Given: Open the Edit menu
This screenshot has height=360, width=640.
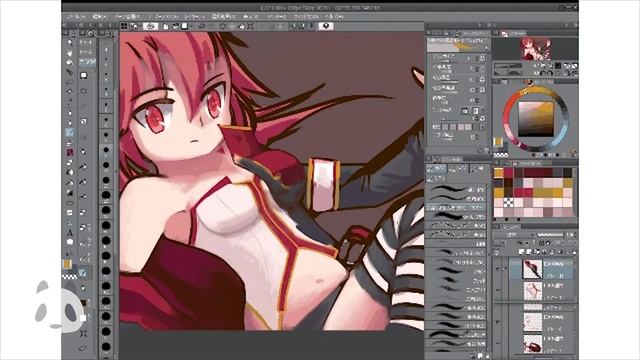Looking at the screenshot, I should pyautogui.click(x=99, y=17).
